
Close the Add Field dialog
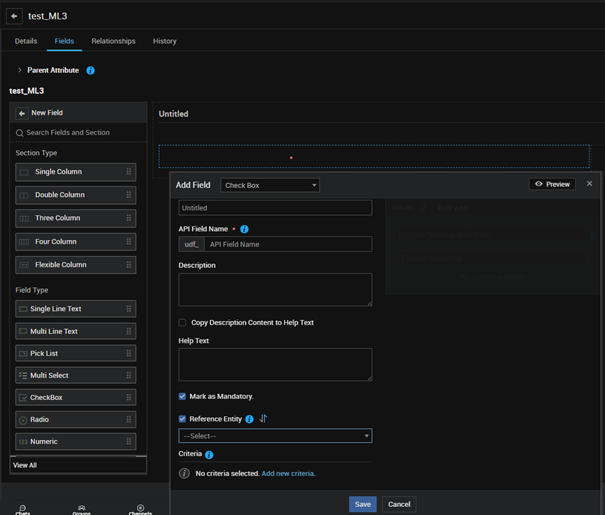pos(589,184)
